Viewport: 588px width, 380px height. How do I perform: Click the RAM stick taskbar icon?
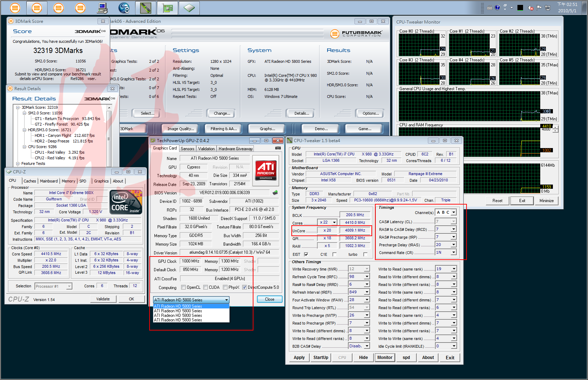coord(146,7)
